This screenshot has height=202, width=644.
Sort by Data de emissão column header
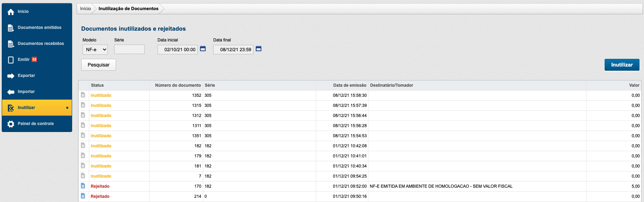tap(350, 85)
